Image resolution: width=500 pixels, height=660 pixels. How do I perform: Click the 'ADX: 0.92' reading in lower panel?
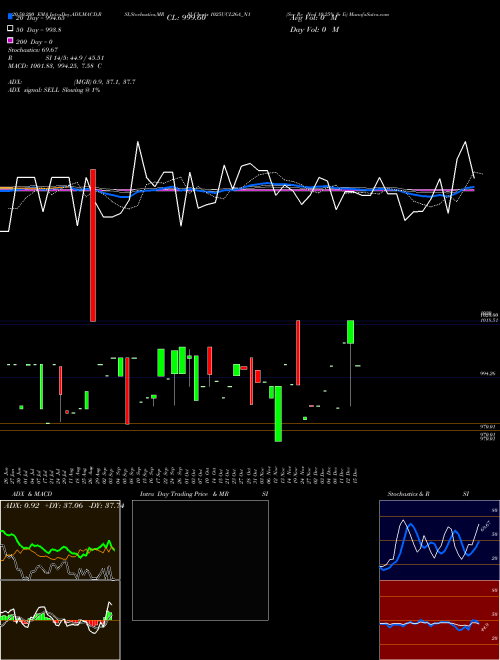22,506
